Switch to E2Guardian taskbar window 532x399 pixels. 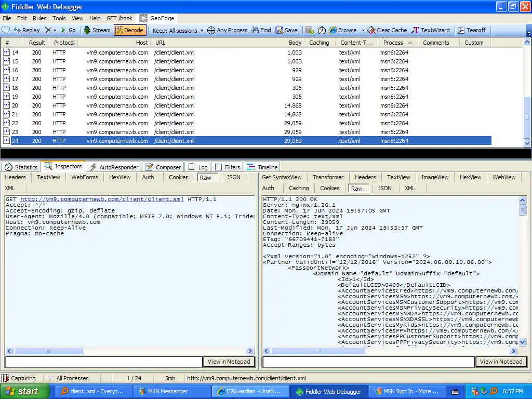(x=249, y=391)
